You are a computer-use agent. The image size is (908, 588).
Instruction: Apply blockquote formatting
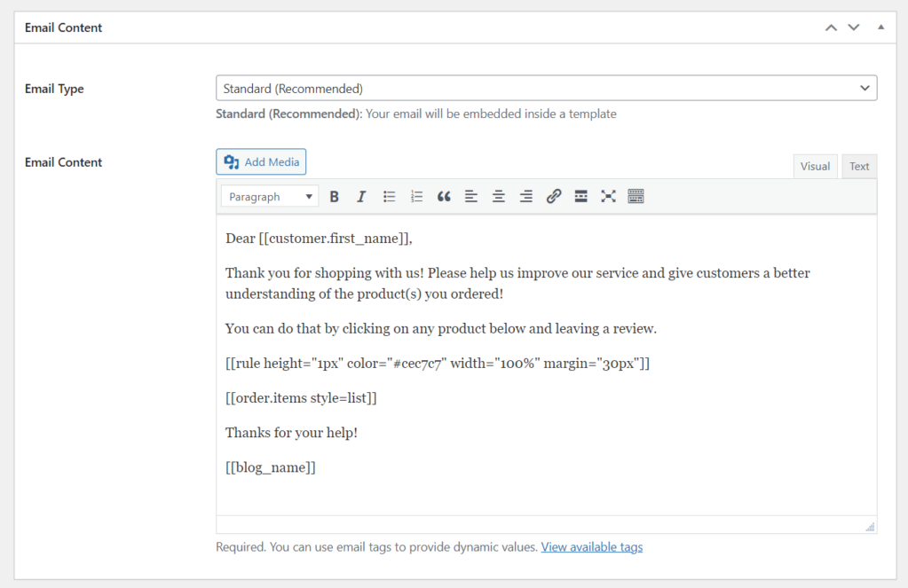[444, 196]
